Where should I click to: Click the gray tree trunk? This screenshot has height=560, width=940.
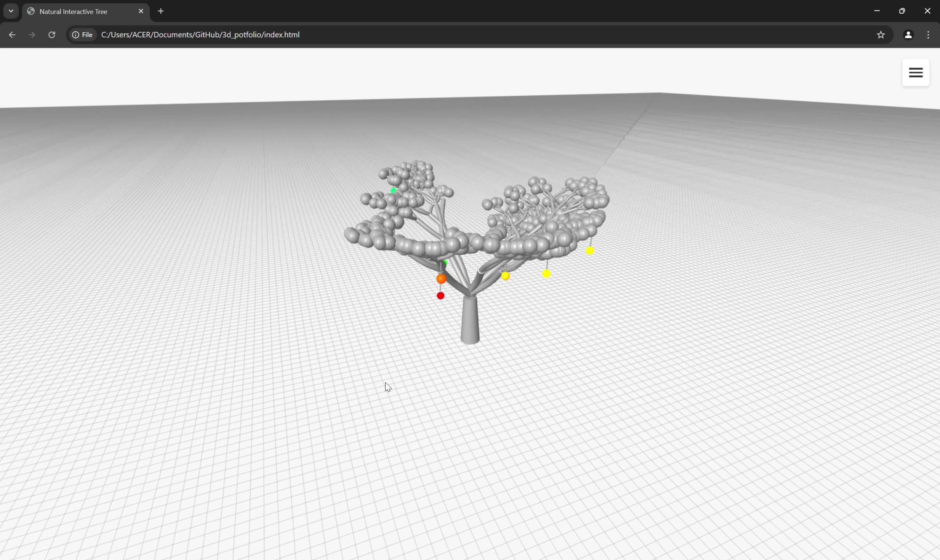470,320
